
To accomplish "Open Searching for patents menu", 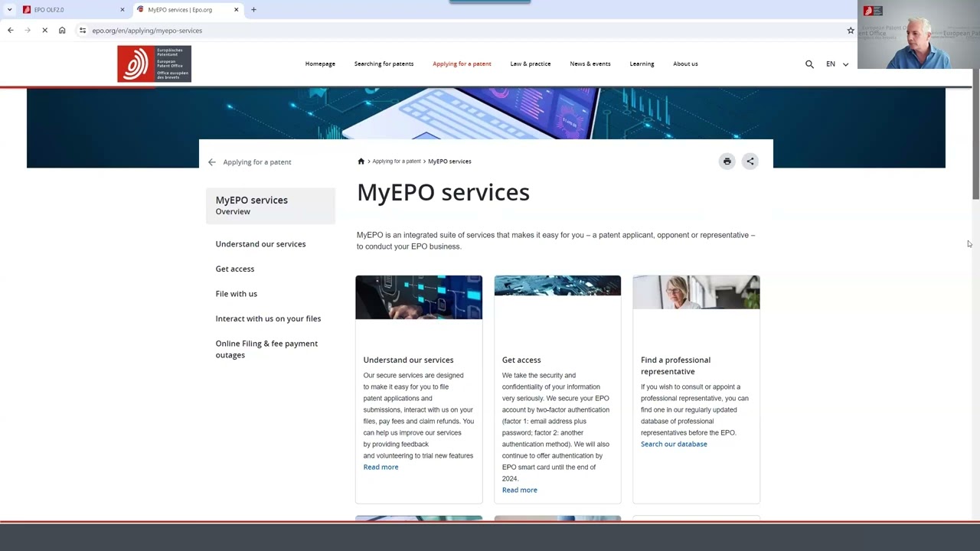I will tap(384, 64).
